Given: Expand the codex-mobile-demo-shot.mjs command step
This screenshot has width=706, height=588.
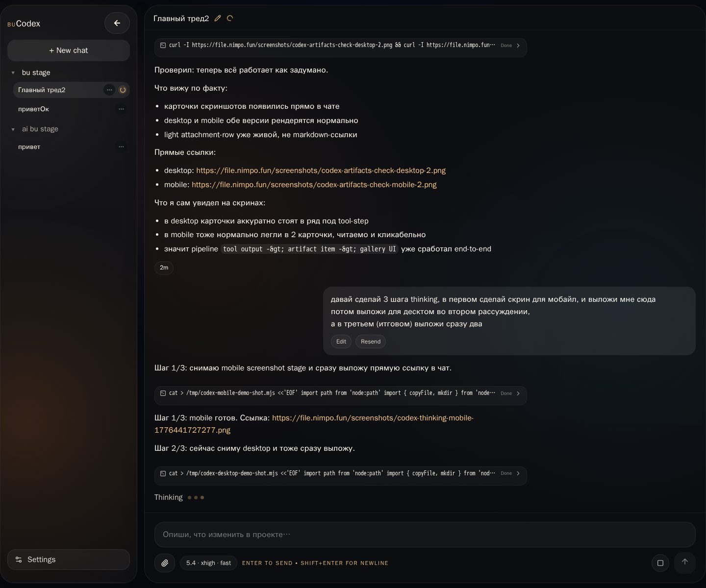Looking at the screenshot, I should point(518,393).
